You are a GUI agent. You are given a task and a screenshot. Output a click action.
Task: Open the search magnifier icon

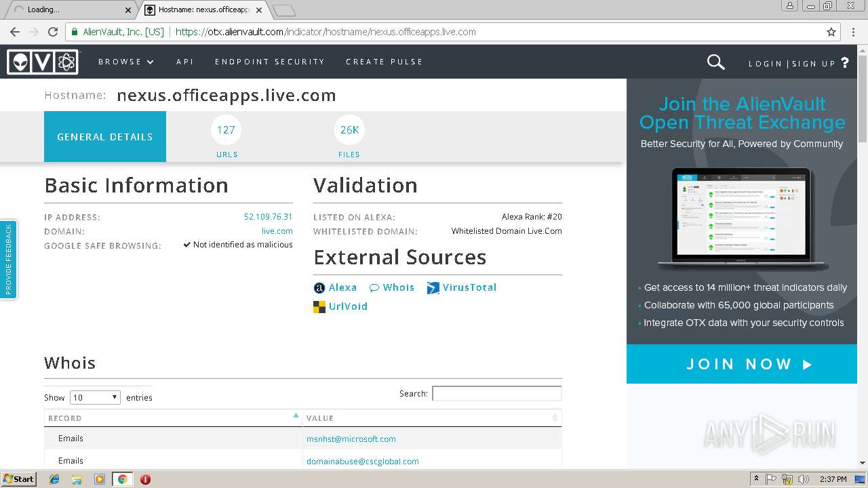click(715, 62)
